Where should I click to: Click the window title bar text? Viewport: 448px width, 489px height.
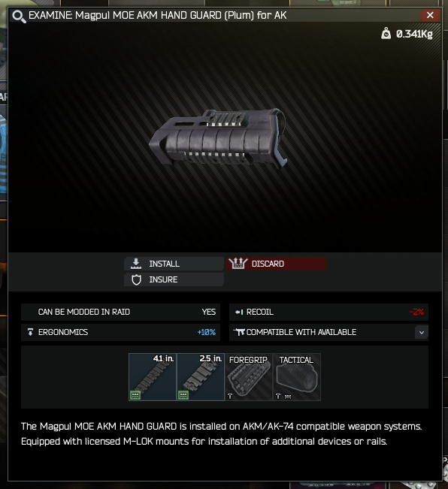point(158,15)
